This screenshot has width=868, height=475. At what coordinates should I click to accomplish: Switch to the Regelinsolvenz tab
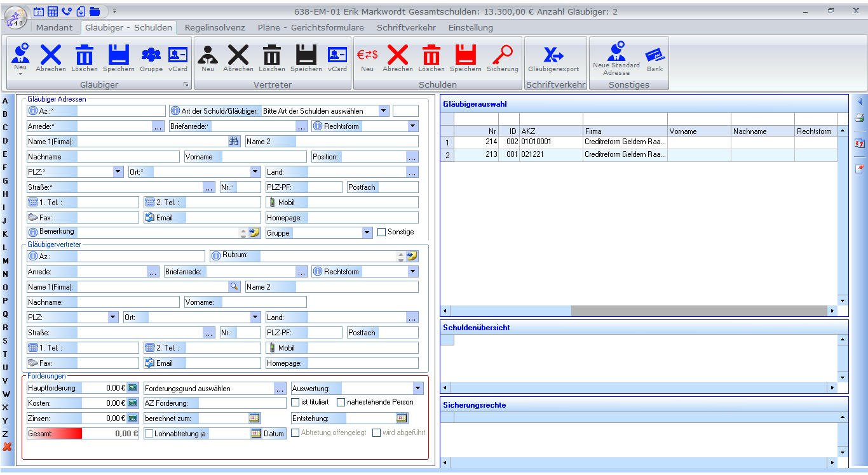coord(215,27)
